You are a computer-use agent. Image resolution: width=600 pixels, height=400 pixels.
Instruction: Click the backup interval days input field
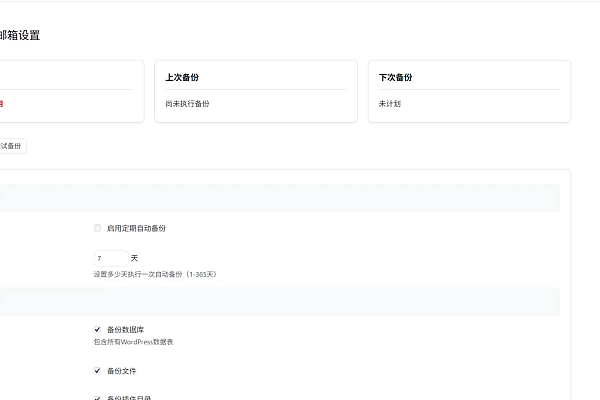click(111, 258)
